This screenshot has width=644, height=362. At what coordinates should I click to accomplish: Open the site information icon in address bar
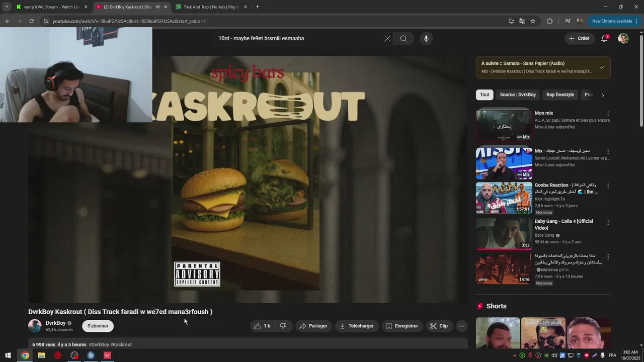coord(46,21)
